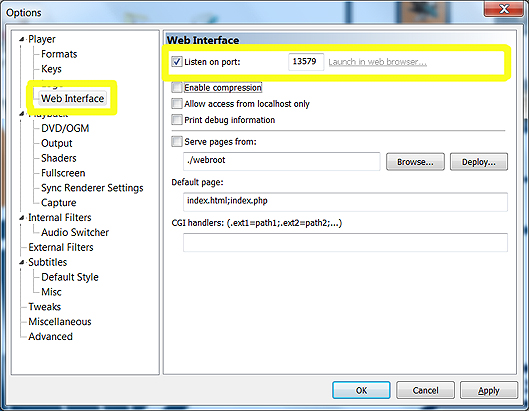Focus the CGI handlers text field
The height and width of the screenshot is (411, 529).
pos(345,242)
